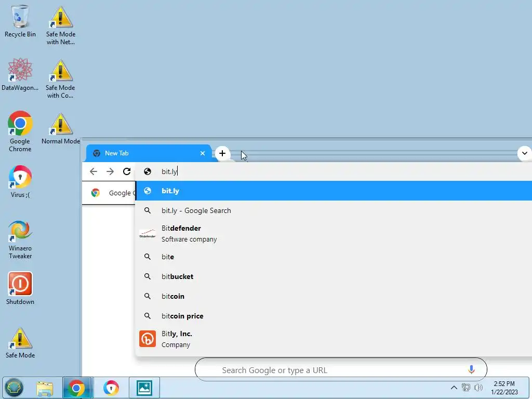Pick the bite search suggestion

point(334,257)
